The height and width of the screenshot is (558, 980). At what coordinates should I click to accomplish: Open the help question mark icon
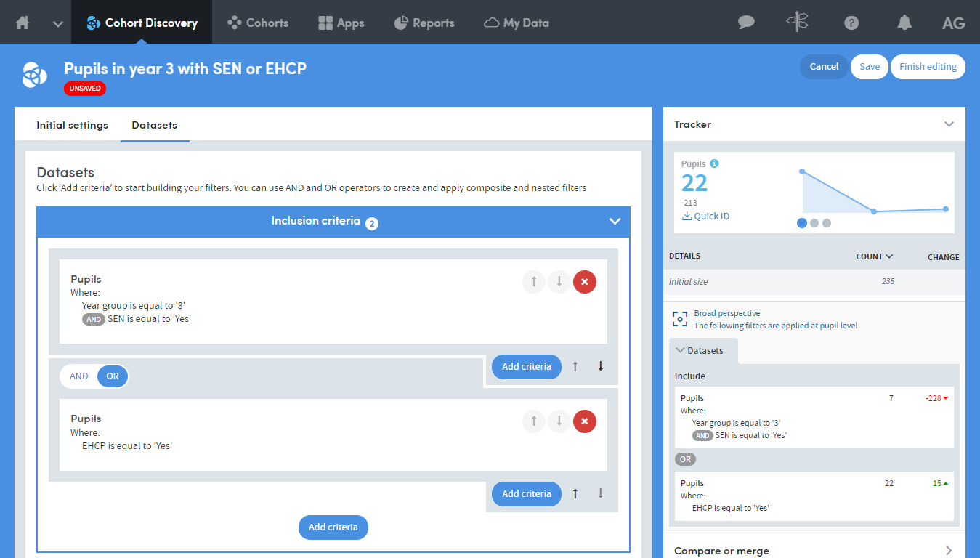tap(851, 23)
